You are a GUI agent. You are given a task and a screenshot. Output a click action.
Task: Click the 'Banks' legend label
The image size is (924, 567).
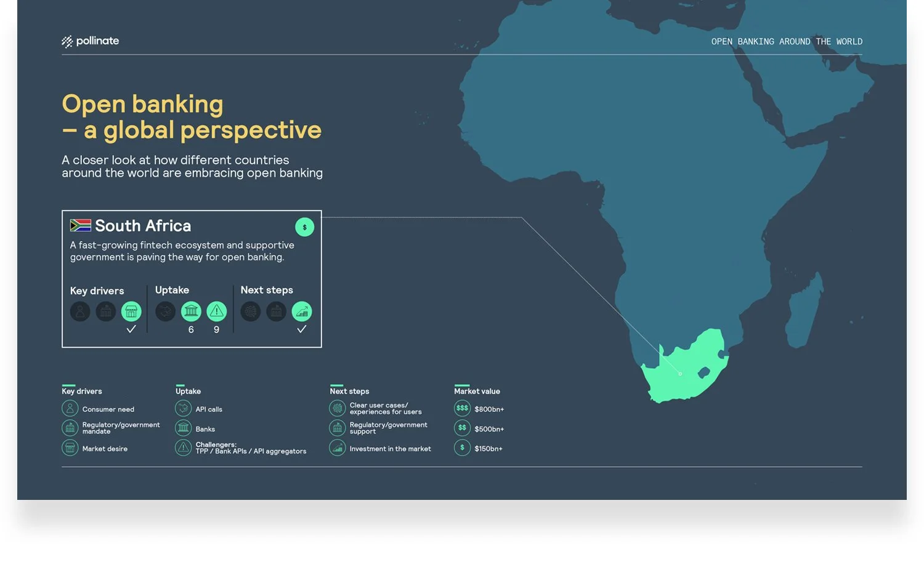(205, 429)
